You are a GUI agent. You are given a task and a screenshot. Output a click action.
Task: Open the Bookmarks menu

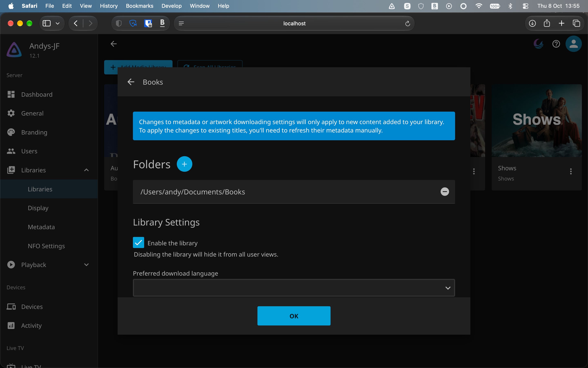tap(139, 6)
